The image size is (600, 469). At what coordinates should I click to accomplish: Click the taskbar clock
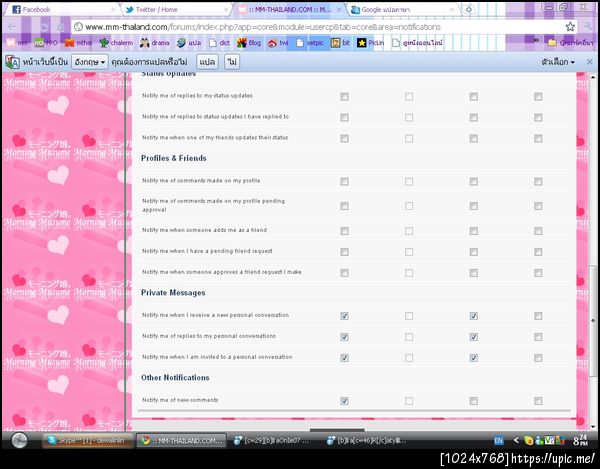tap(580, 440)
